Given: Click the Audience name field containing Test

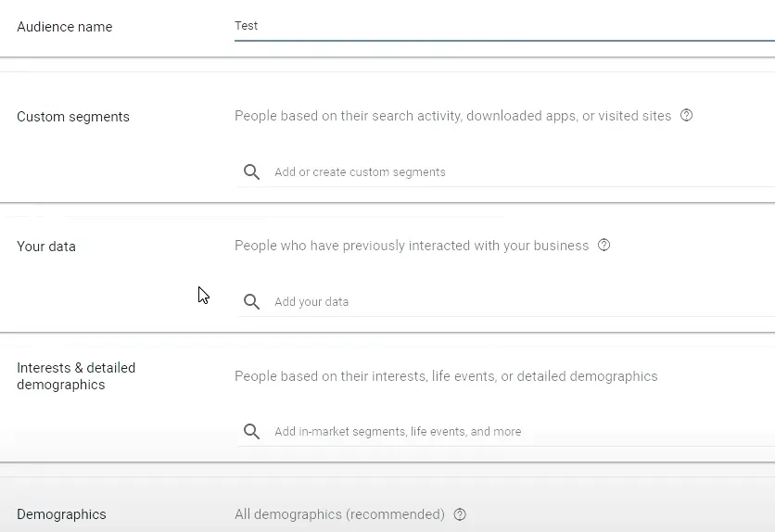Looking at the screenshot, I should [504, 26].
